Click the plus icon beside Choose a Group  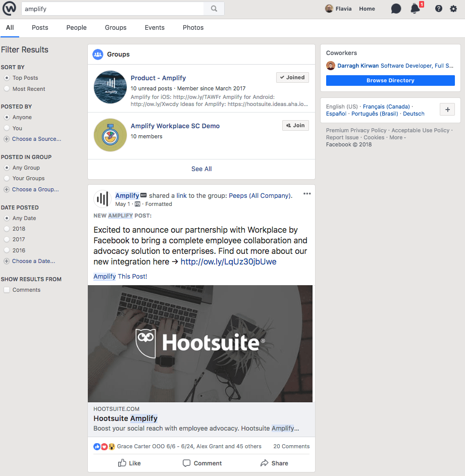pos(7,189)
